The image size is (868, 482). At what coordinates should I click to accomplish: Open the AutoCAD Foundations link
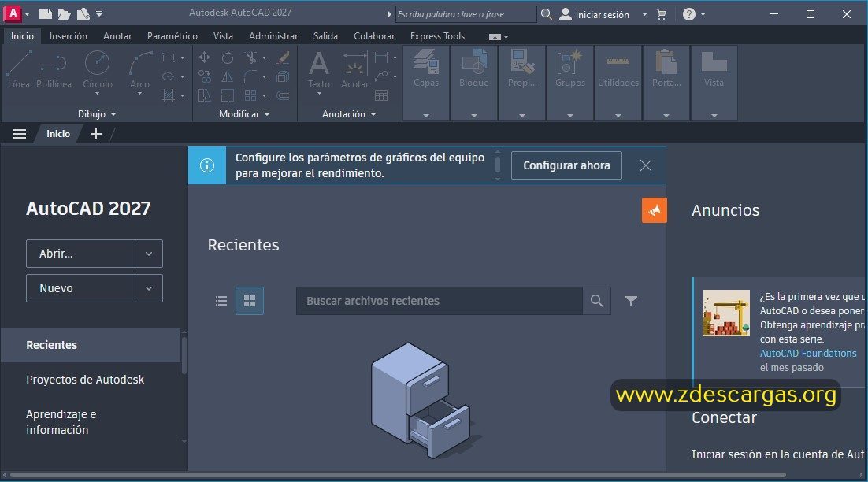point(807,353)
